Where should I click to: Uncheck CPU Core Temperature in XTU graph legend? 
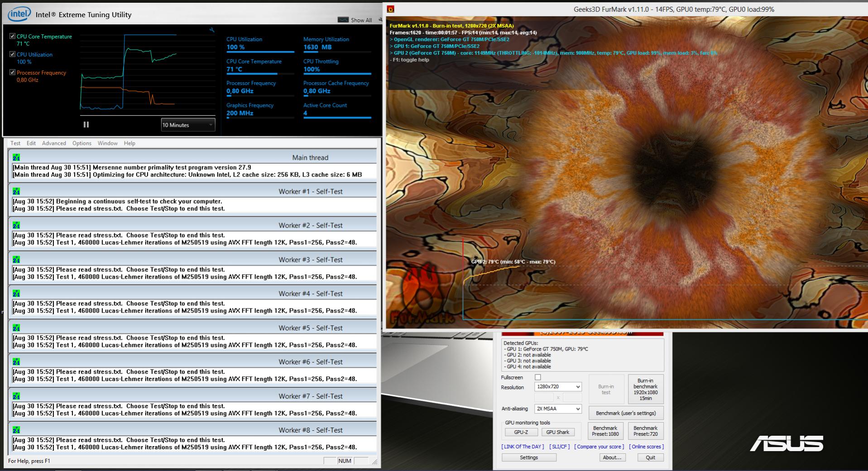tap(13, 36)
